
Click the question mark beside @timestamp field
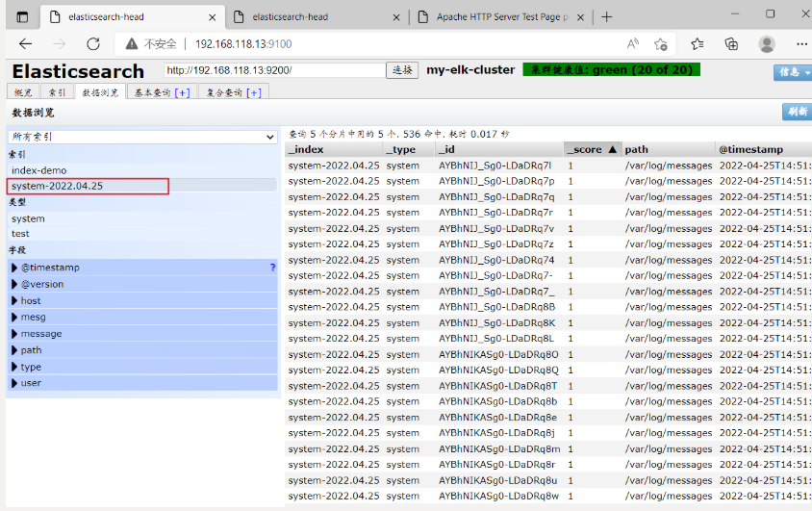tap(272, 268)
